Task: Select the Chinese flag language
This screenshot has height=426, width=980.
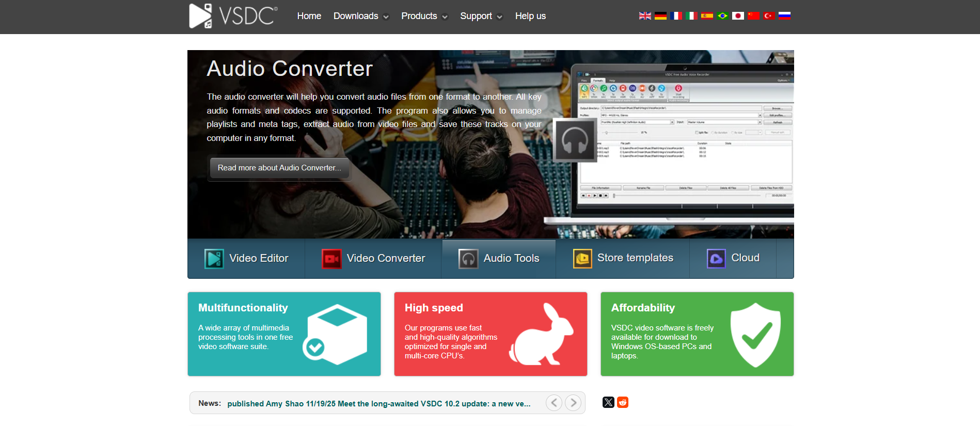Action: (x=753, y=15)
